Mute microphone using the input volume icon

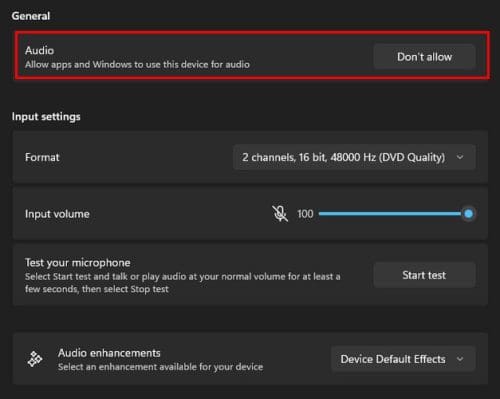280,213
